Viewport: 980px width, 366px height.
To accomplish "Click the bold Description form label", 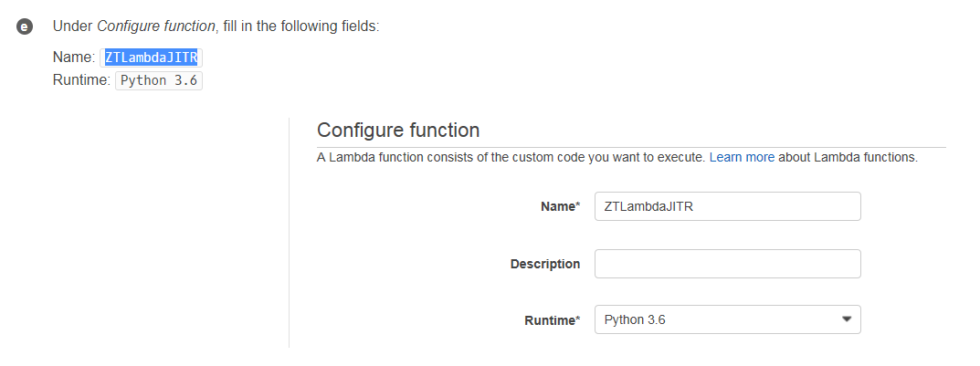I will pos(545,264).
